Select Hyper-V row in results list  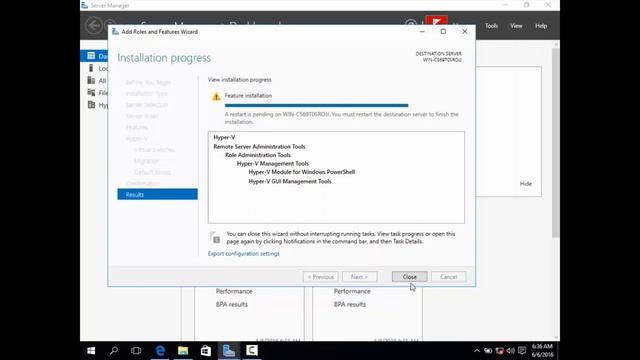[x=224, y=138]
